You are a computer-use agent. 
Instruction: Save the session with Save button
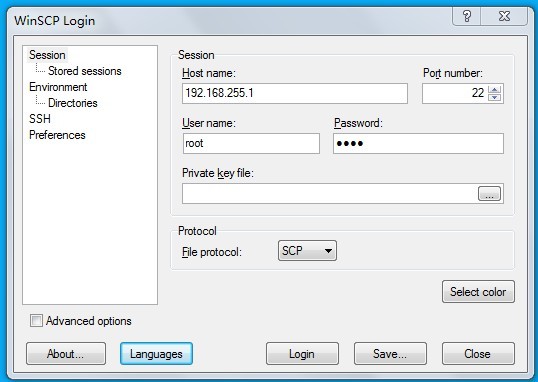pos(390,354)
